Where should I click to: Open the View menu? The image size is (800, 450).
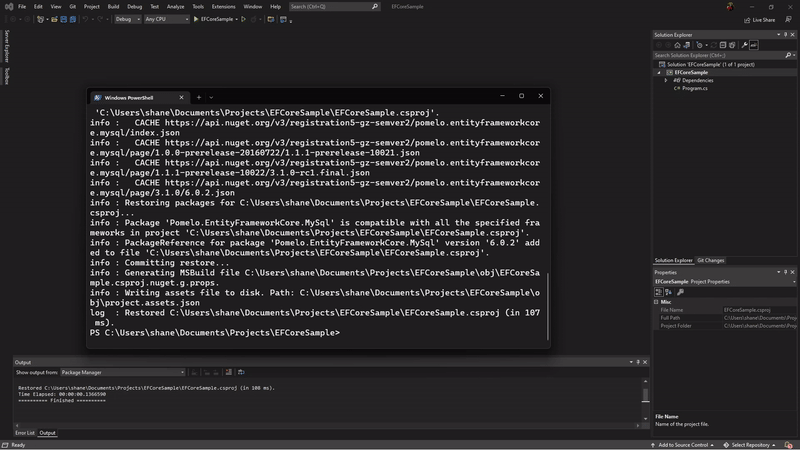pos(56,7)
